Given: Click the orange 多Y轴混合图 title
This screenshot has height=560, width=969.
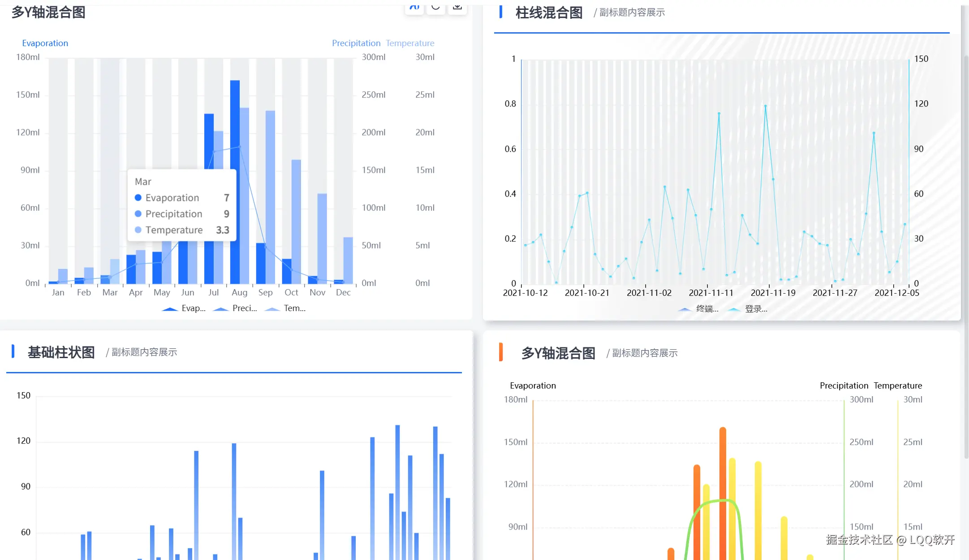Looking at the screenshot, I should point(558,353).
